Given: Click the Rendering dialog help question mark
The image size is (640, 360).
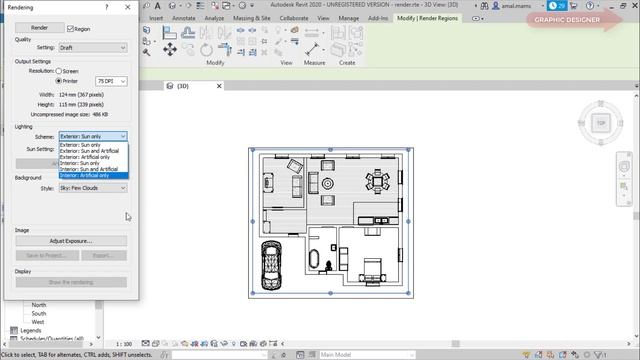Looking at the screenshot, I should [x=107, y=7].
